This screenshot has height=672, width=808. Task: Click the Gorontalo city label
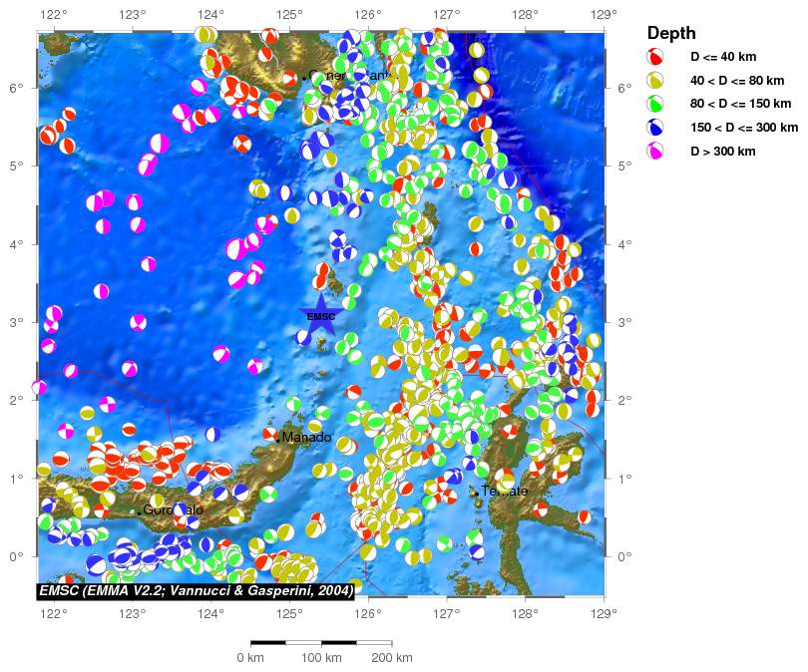tap(173, 510)
